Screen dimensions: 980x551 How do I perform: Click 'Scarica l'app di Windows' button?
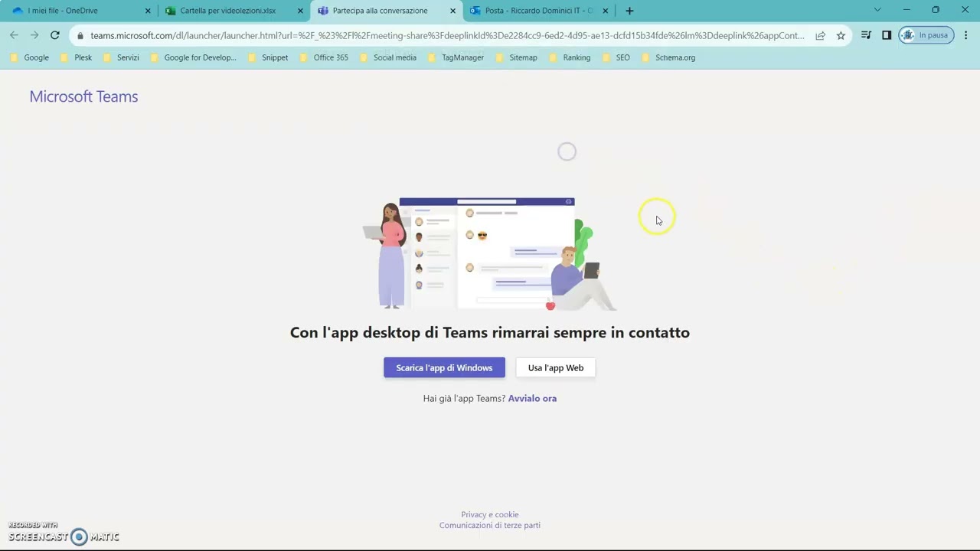click(444, 368)
